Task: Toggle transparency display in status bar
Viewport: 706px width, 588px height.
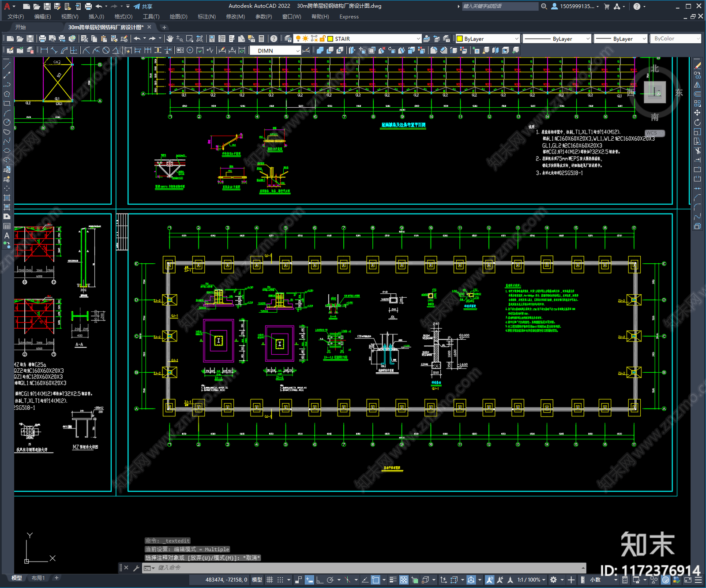Action: tap(404, 580)
